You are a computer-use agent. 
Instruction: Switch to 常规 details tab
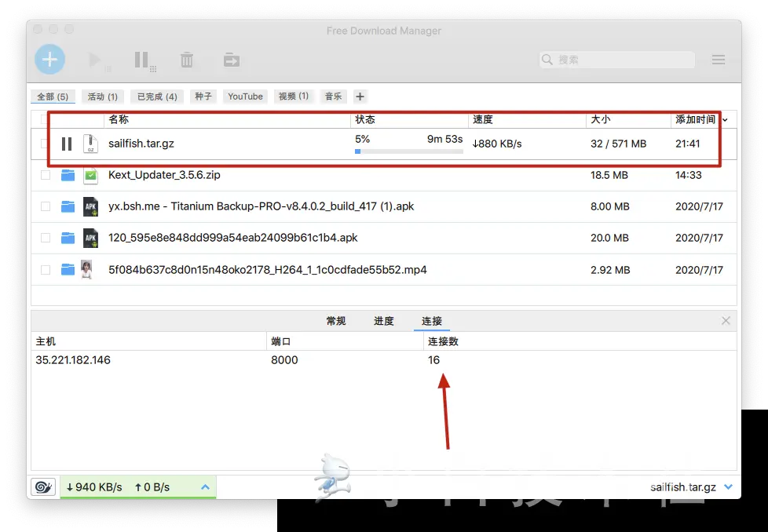click(336, 321)
